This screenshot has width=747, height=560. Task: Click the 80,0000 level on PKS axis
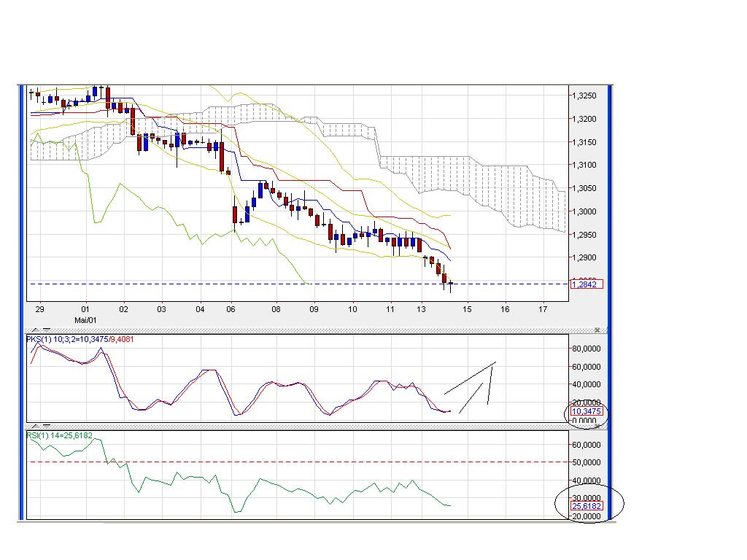586,349
